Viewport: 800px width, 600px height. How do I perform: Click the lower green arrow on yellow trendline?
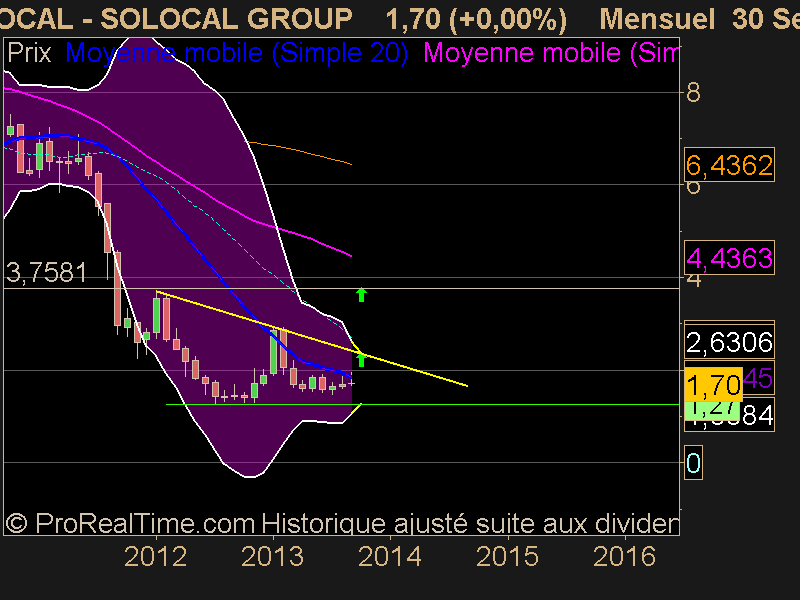361,359
